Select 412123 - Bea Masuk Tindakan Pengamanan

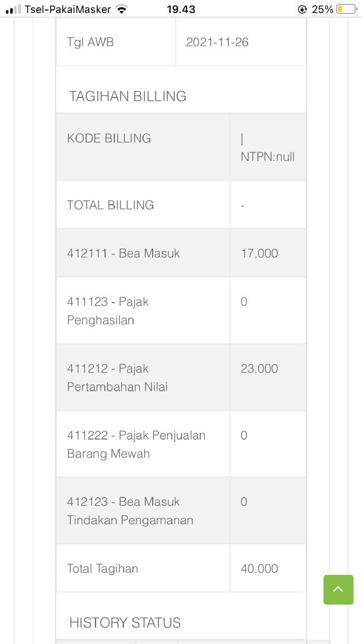click(x=130, y=510)
